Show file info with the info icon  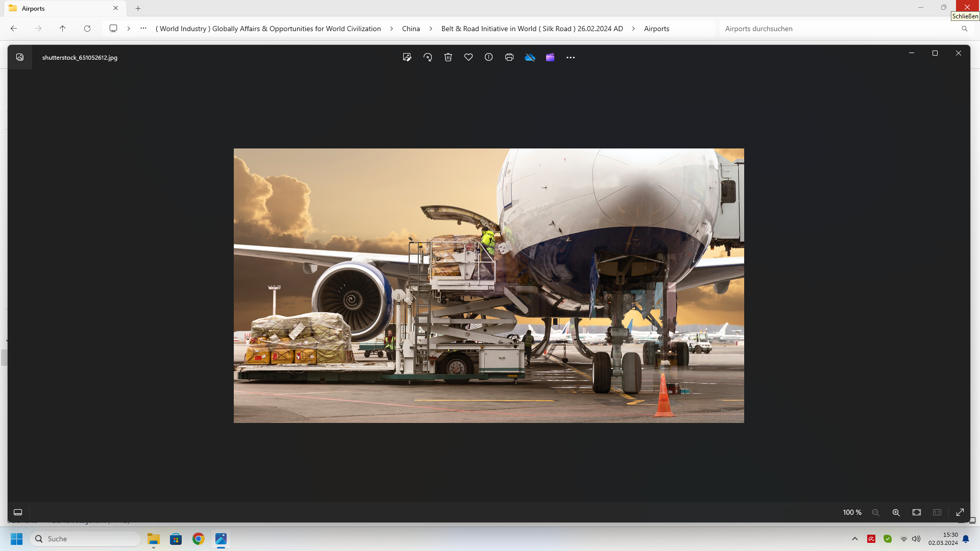[x=489, y=57]
